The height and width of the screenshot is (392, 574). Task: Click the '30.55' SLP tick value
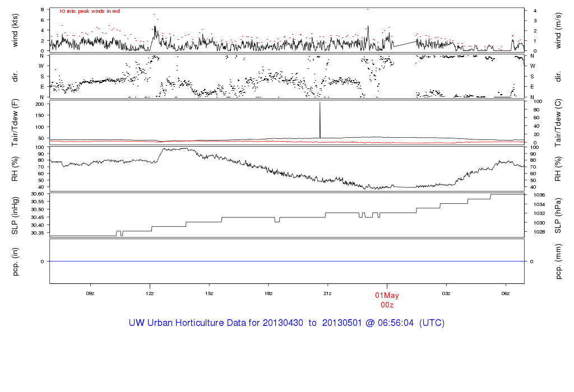tap(38, 202)
